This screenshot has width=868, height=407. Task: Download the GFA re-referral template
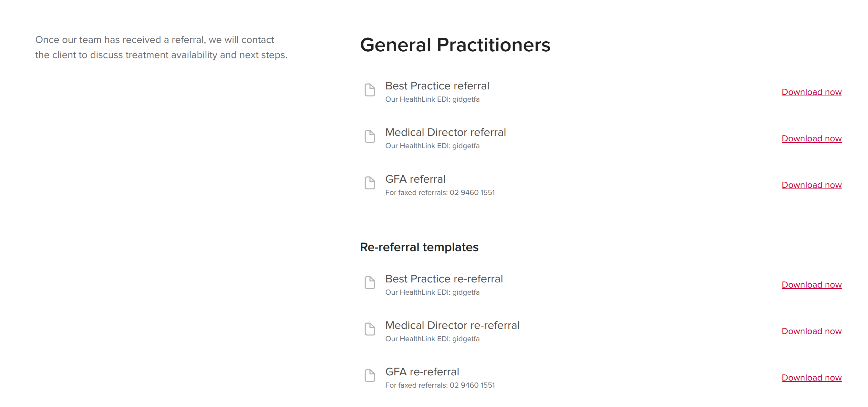811,378
